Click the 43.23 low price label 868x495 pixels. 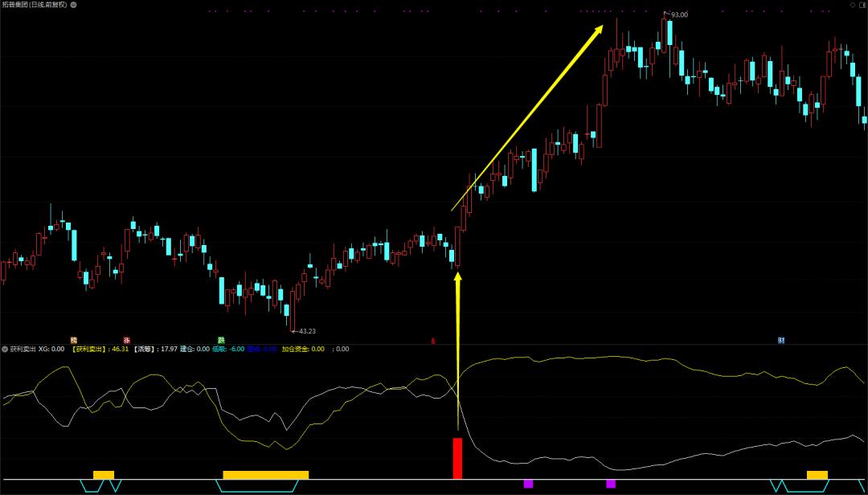307,331
